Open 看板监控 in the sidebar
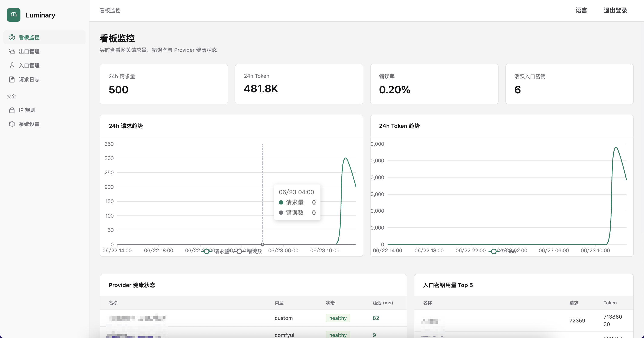 45,37
